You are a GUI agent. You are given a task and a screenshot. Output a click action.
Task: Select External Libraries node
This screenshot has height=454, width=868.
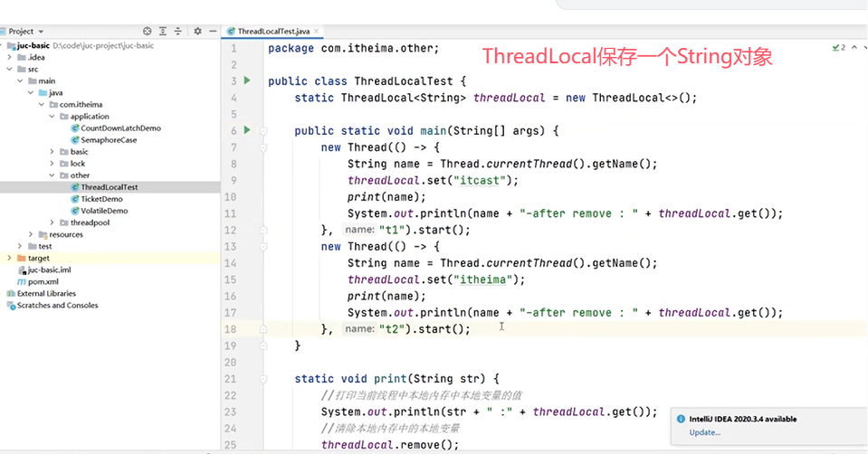[46, 294]
